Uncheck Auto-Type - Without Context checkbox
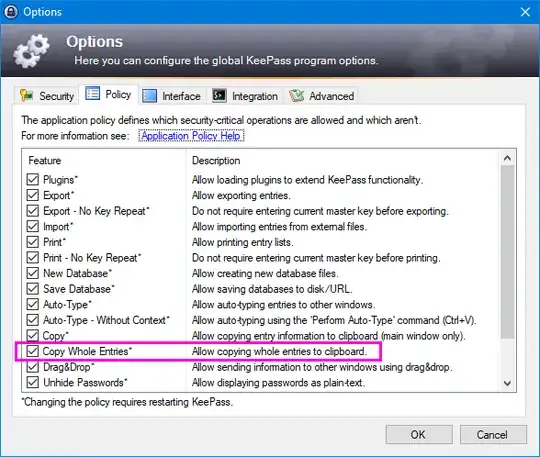 pos(33,320)
